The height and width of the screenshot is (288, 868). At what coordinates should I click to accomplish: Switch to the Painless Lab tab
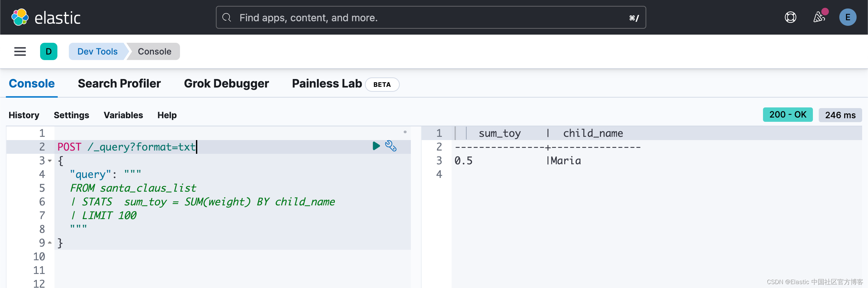click(326, 84)
